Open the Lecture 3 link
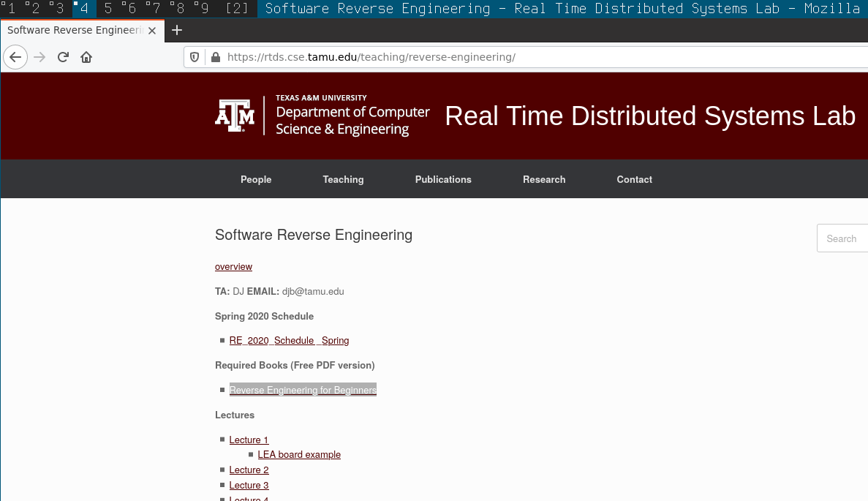 (x=249, y=486)
